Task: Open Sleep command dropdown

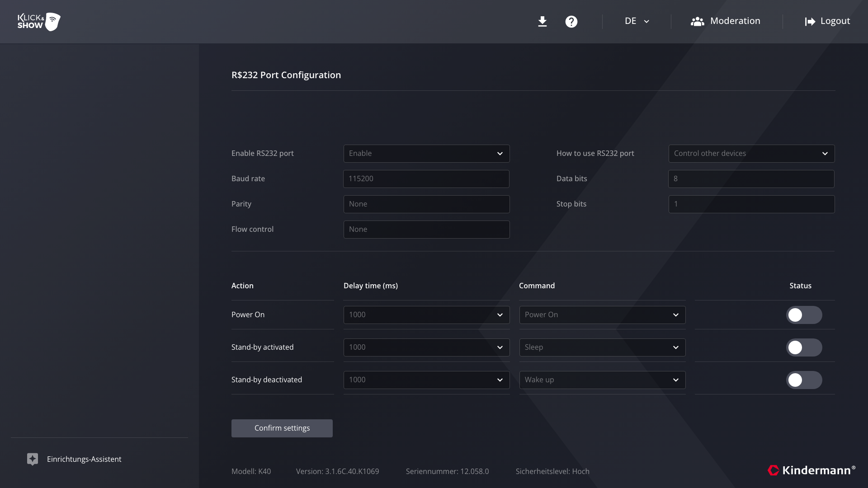Action: (x=602, y=347)
